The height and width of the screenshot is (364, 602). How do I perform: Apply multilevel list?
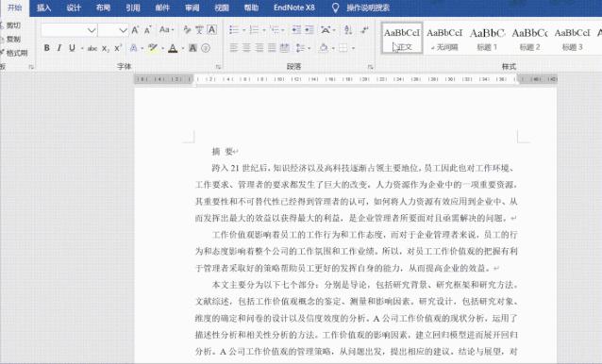pos(275,29)
